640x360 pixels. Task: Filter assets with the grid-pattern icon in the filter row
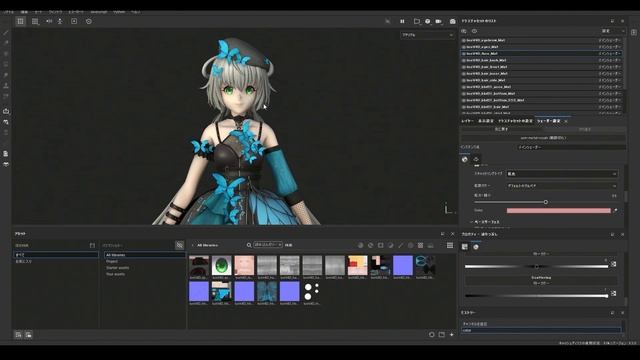click(420, 245)
